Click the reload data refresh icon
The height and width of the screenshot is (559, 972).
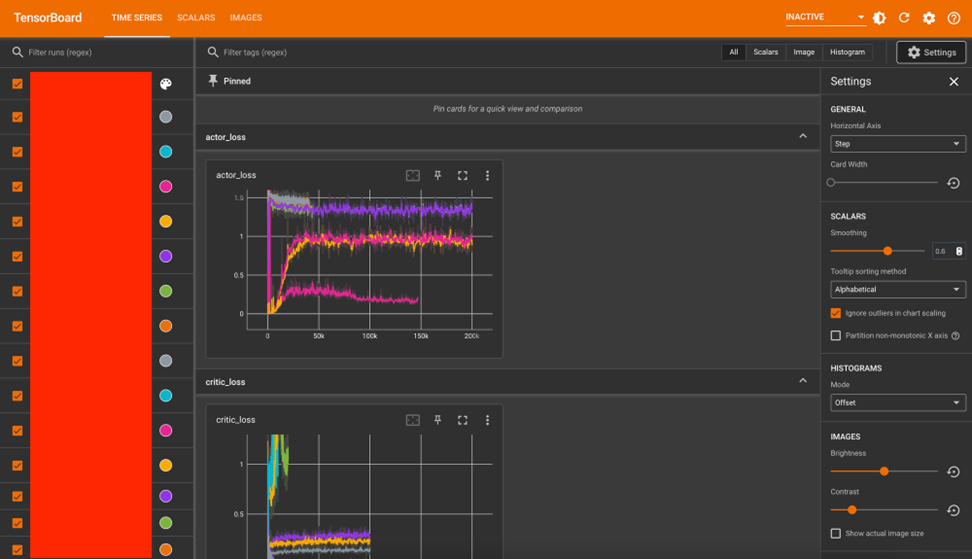(x=904, y=18)
